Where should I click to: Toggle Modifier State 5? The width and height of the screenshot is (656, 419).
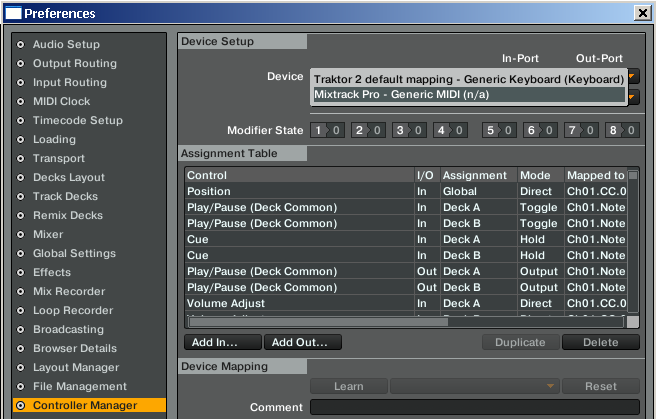tap(499, 130)
